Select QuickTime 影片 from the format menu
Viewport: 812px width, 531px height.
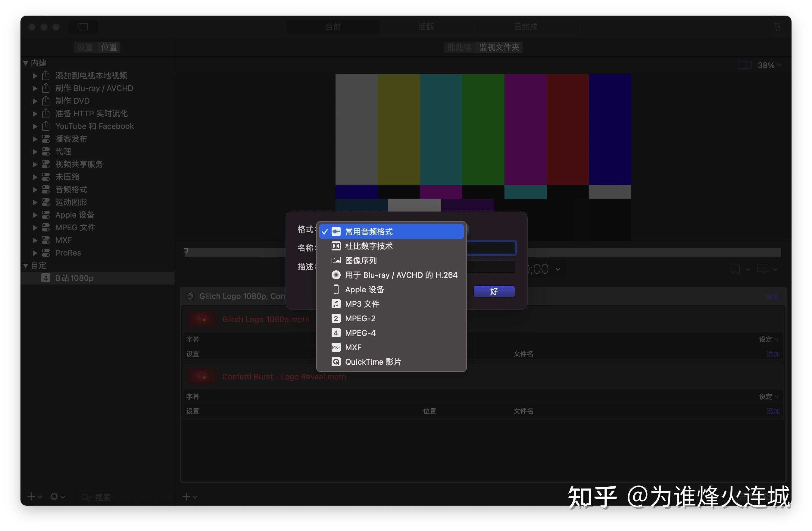click(x=373, y=362)
